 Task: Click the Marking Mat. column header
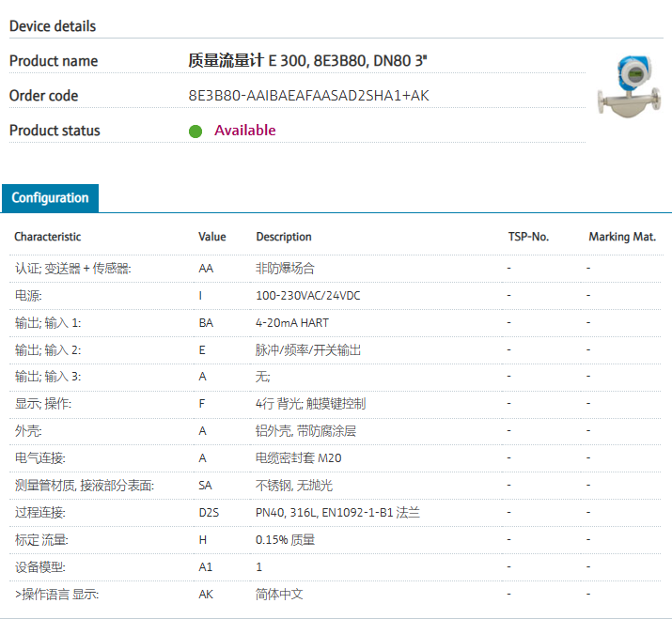(x=621, y=237)
